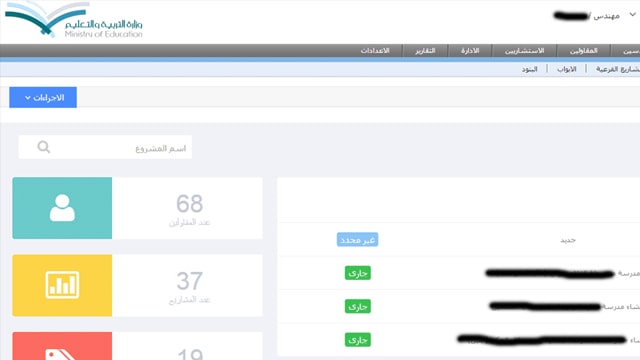Screen dimensions: 640x360
Task: Open the التقارير menu
Action: tap(425, 51)
